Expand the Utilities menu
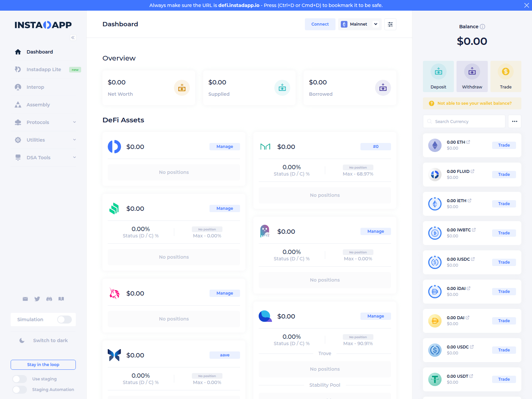 click(46, 140)
